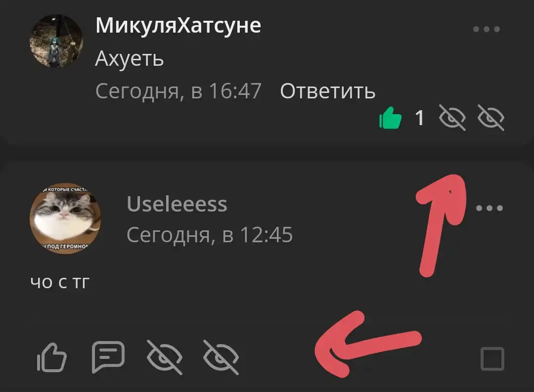Click crossed-out eye next to speech bubble icon
Viewport: 534px width, 392px height.
point(165,357)
